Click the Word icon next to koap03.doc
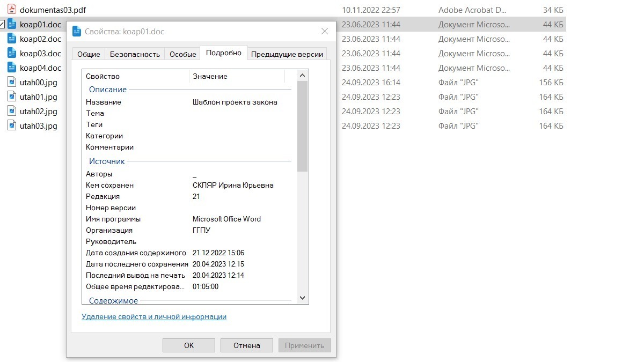 click(x=12, y=53)
